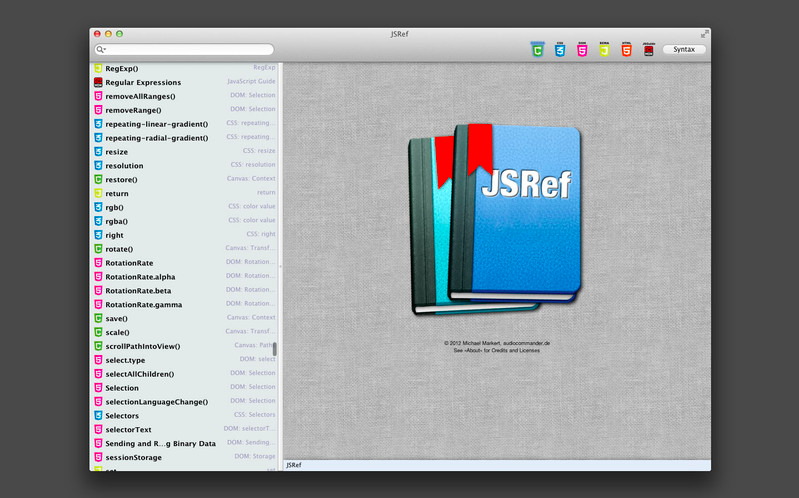Toggle the red book guide toolbar icon
The width and height of the screenshot is (799, 498).
(x=649, y=49)
